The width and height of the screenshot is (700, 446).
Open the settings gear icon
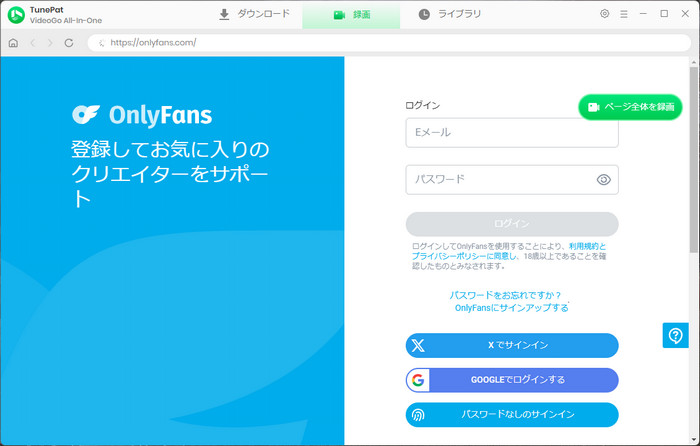[604, 14]
